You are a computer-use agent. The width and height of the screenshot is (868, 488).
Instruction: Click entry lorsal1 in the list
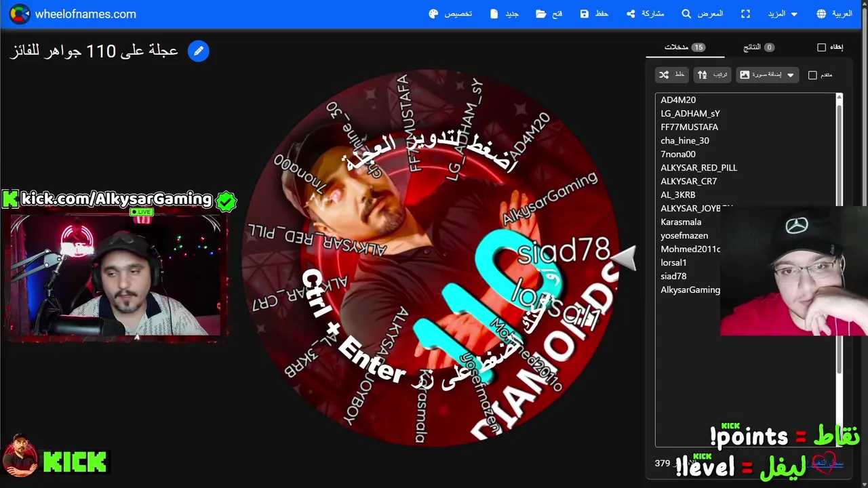point(673,263)
